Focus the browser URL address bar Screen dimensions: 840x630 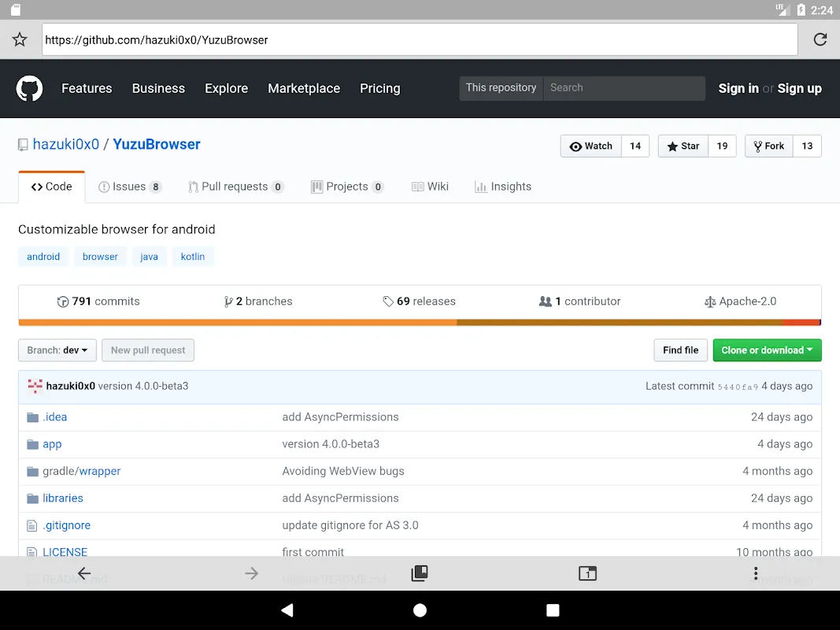click(x=420, y=39)
